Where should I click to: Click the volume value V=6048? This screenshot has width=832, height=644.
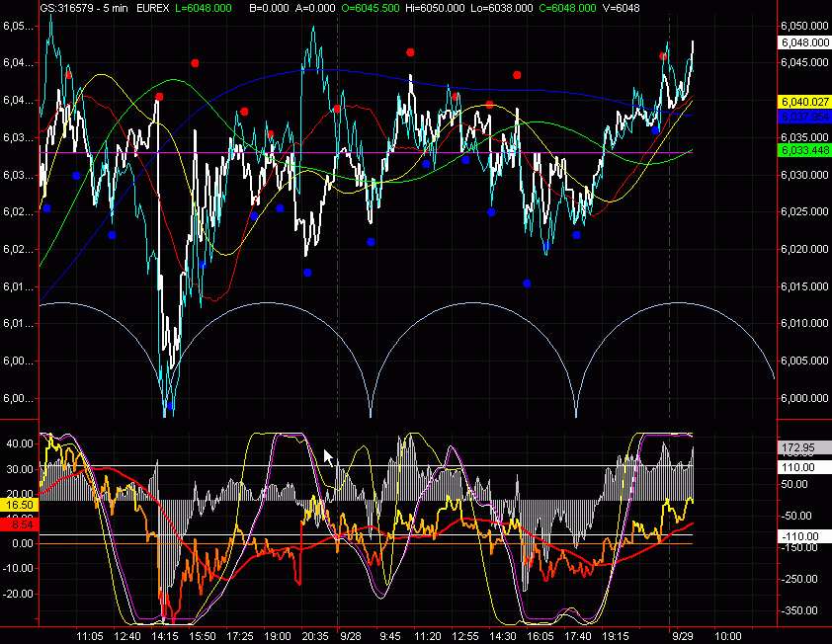[622, 8]
